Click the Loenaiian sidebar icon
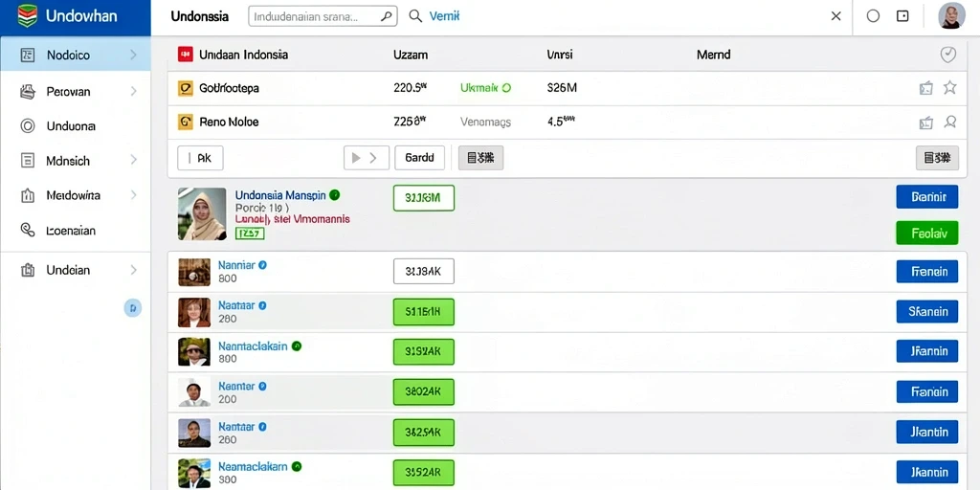 (28, 230)
